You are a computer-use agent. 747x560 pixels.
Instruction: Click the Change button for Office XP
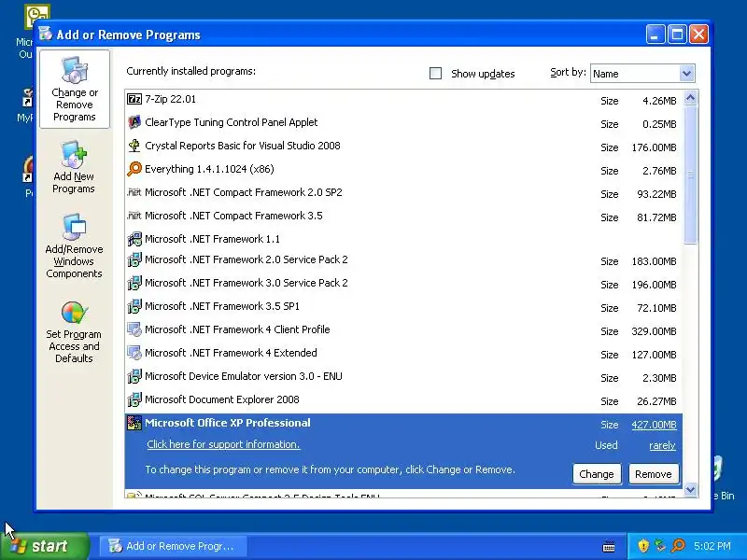coord(597,474)
